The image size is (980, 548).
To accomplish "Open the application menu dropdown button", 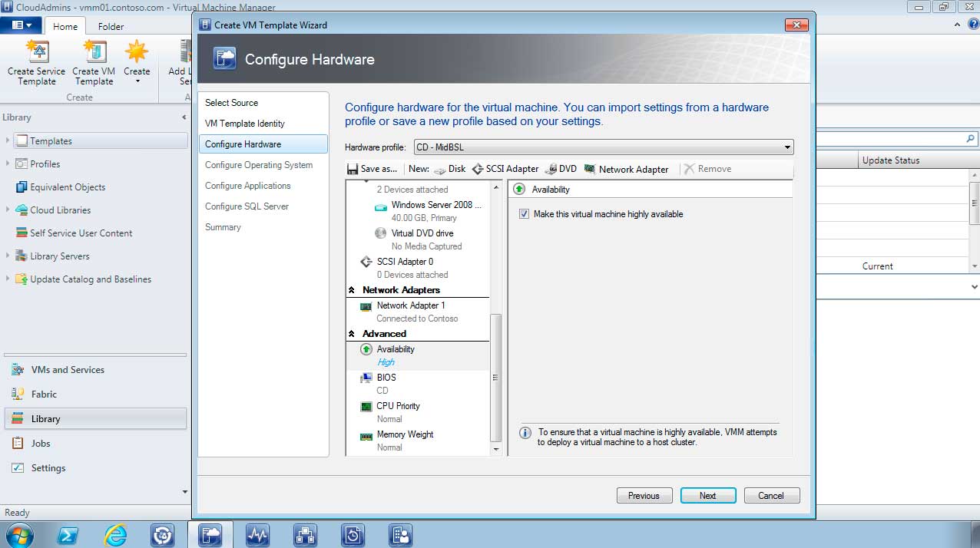I will pos(21,25).
